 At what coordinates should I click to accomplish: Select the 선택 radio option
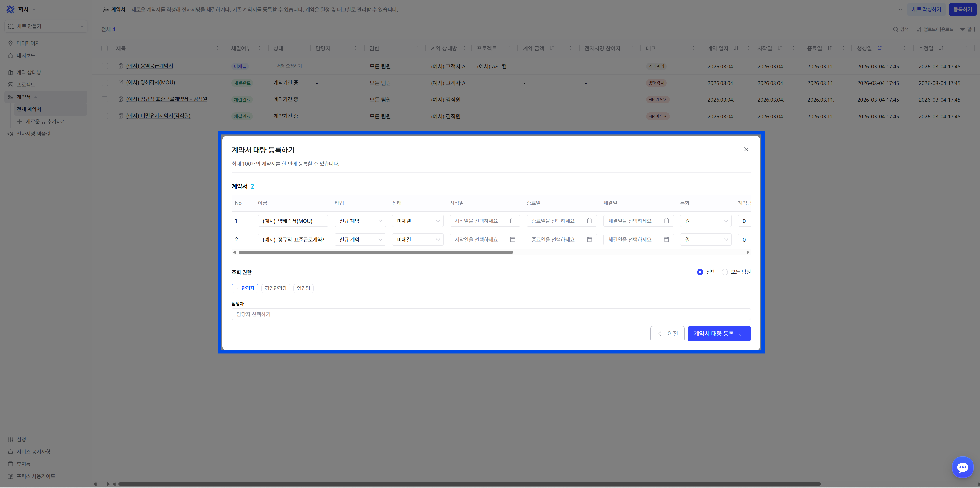click(x=700, y=272)
